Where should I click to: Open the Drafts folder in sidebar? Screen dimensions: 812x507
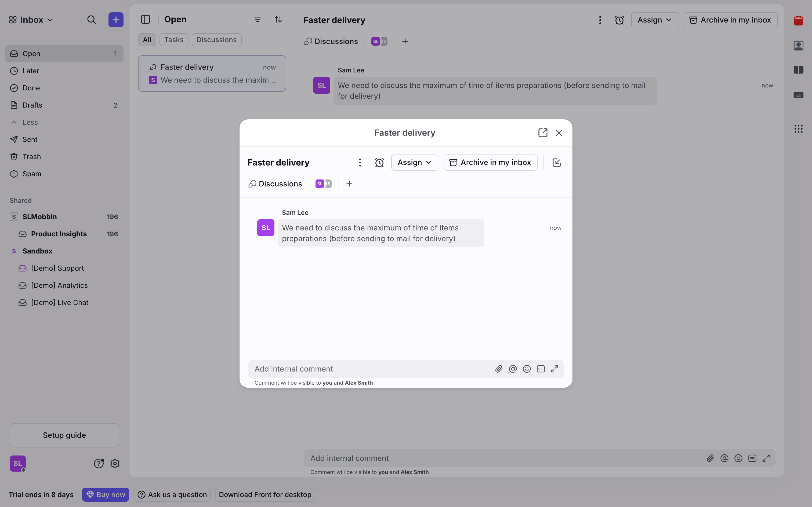(x=32, y=105)
